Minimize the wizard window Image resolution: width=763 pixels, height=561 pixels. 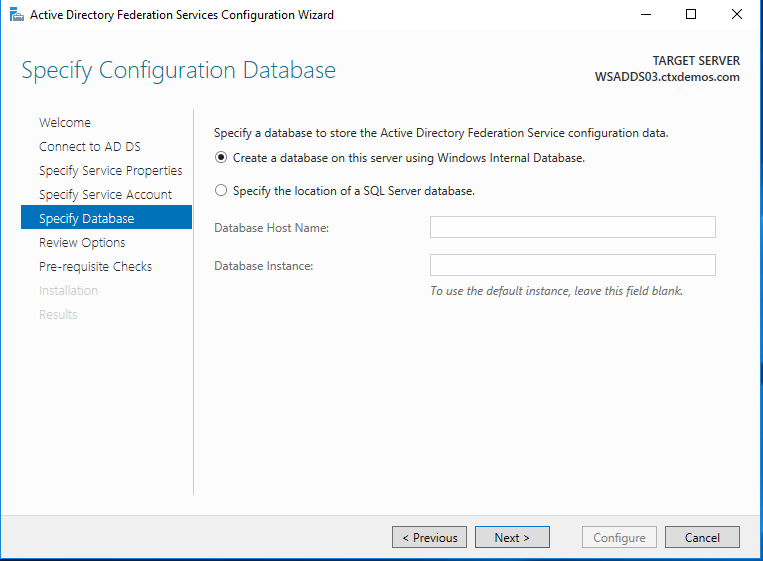pos(645,15)
